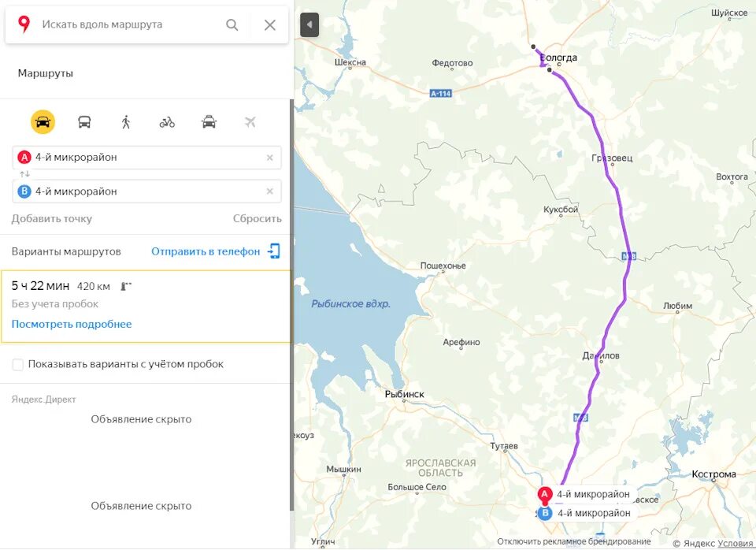
Task: Click the search magnifier icon
Action: click(x=232, y=24)
